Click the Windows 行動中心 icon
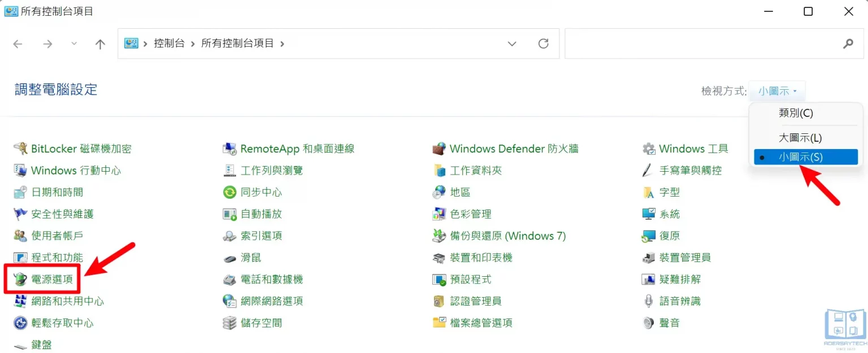This screenshot has height=353, width=868. click(21, 171)
